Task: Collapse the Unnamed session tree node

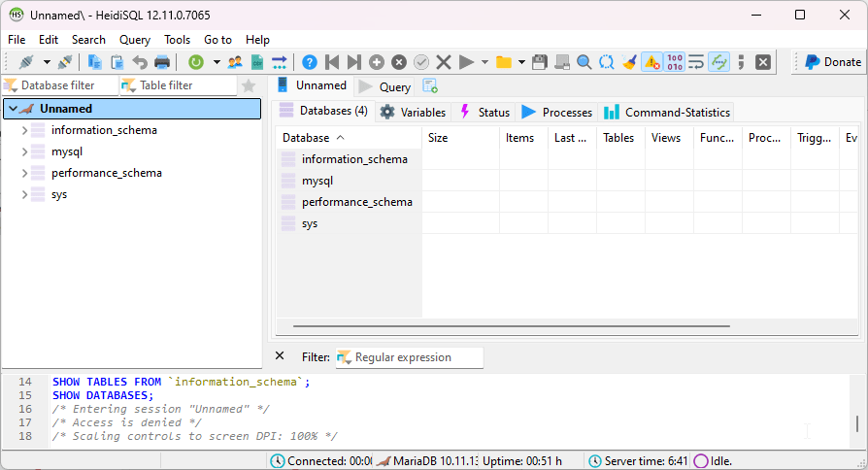Action: coord(13,109)
